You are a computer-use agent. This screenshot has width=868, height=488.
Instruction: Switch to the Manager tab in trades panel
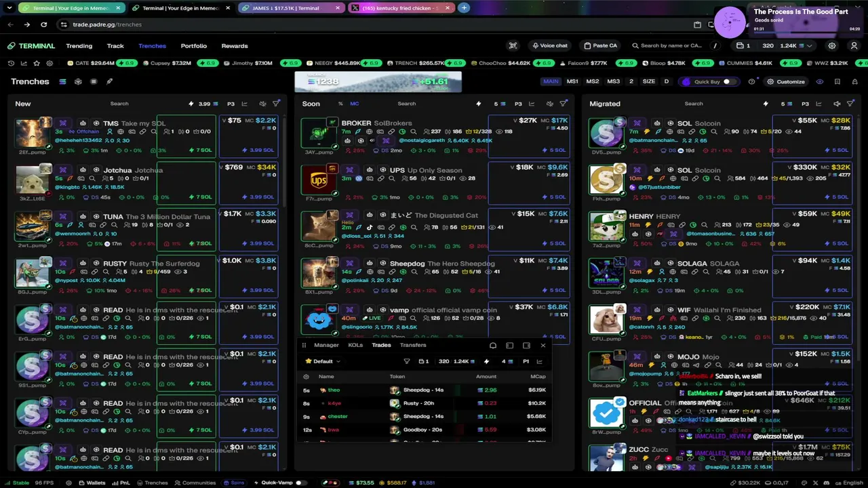[x=326, y=345]
